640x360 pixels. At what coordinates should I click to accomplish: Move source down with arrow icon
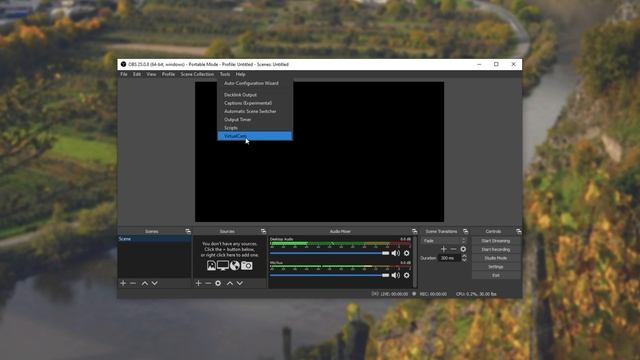[240, 283]
